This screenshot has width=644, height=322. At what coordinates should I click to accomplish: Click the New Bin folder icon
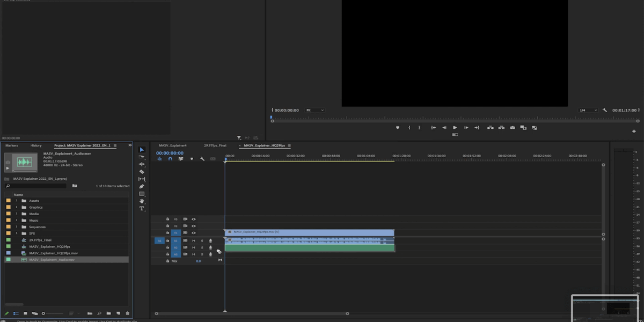[x=108, y=313]
